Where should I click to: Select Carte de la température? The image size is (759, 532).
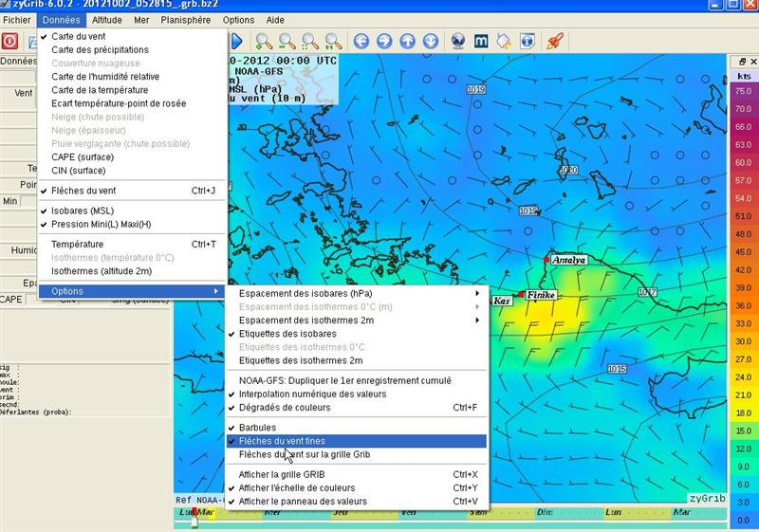(132, 90)
